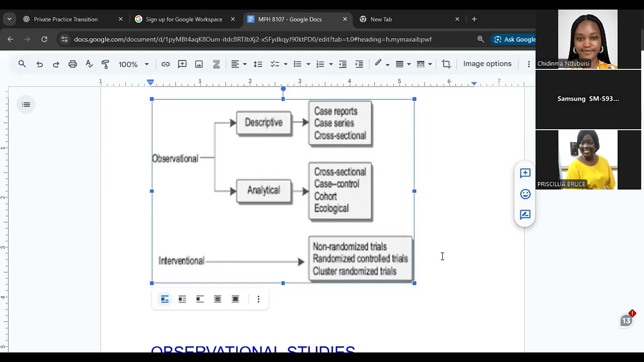The height and width of the screenshot is (362, 644).
Task: Open more image options three dots
Action: click(259, 299)
